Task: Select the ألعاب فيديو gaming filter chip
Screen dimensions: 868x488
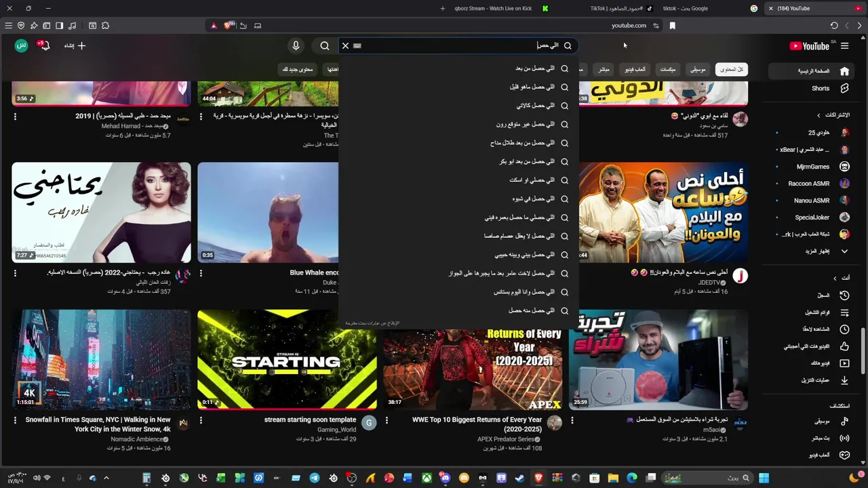Action: 635,69
